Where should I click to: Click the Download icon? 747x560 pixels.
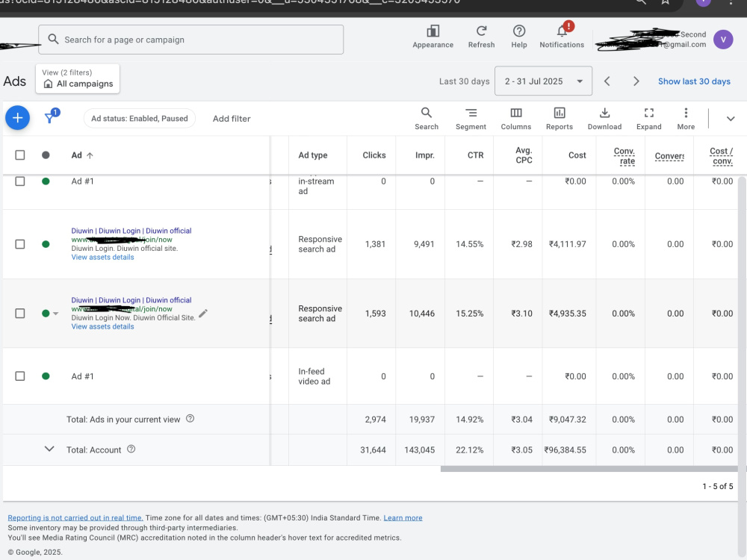(604, 113)
